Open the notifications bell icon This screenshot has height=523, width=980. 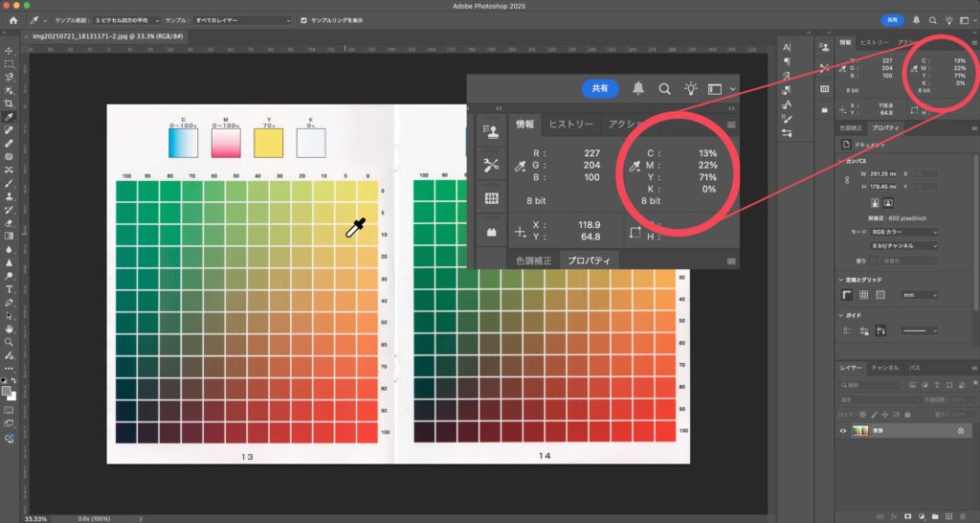pos(917,20)
